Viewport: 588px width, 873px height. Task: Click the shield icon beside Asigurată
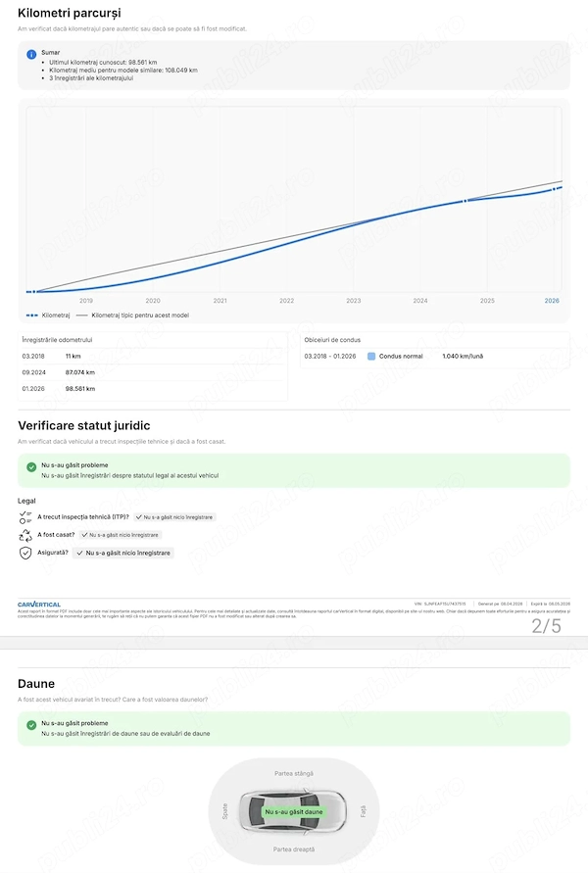(25, 553)
